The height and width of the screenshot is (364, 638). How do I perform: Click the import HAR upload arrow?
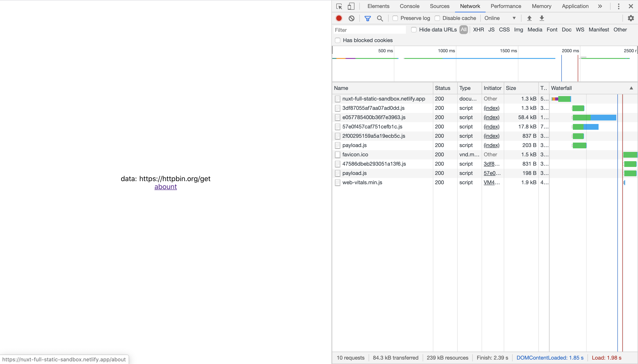(529, 18)
